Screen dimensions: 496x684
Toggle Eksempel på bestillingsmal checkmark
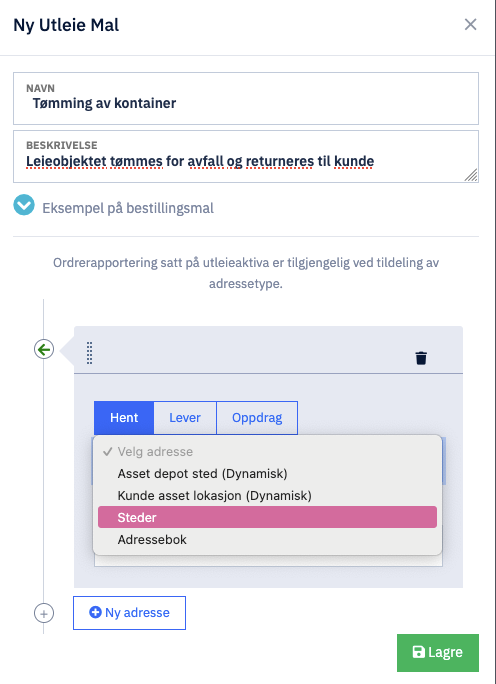point(24,205)
